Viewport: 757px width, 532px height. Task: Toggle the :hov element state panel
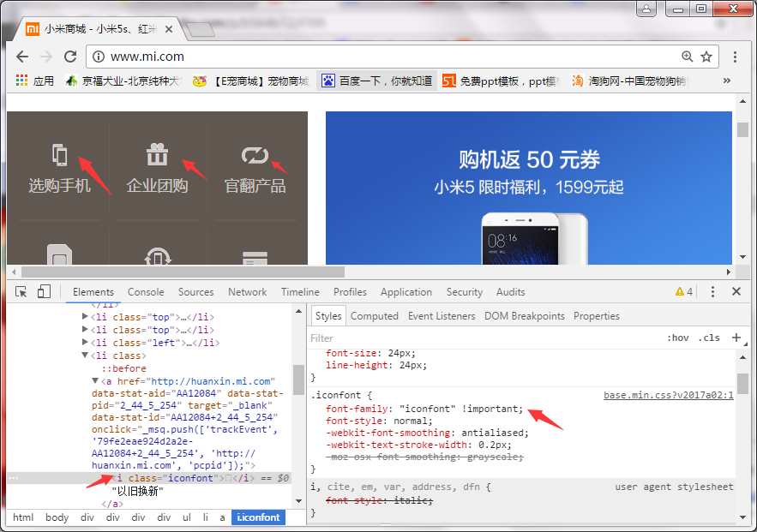[678, 338]
